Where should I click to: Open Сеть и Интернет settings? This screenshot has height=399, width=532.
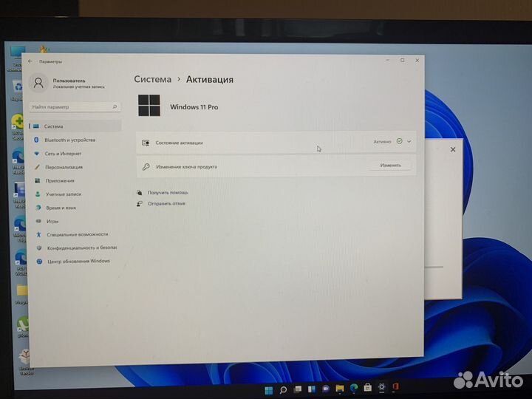pos(63,154)
